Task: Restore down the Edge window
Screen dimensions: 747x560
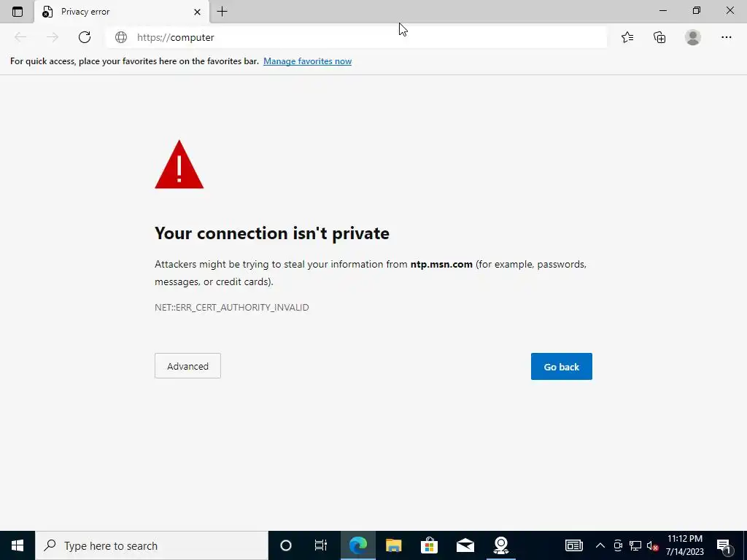Action: click(697, 10)
